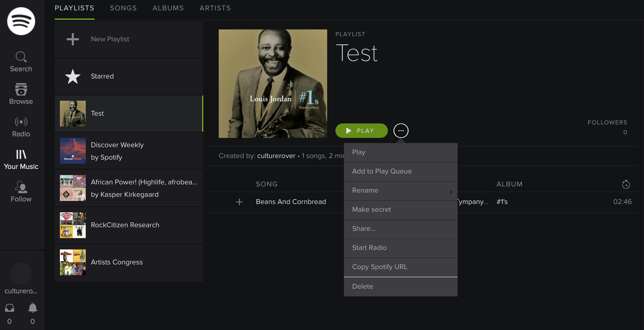The height and width of the screenshot is (330, 644).
Task: Click the Discover Weekly playlist thumbnail
Action: point(73,151)
